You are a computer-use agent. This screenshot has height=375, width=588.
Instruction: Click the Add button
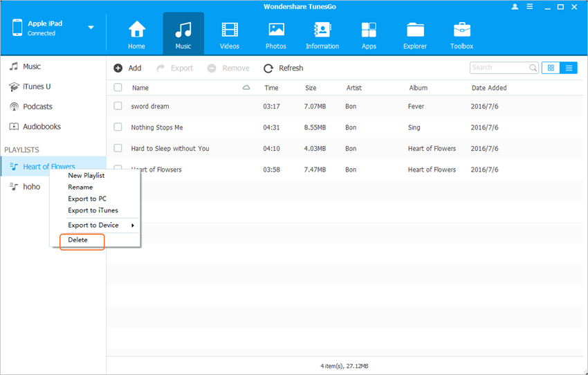(128, 68)
